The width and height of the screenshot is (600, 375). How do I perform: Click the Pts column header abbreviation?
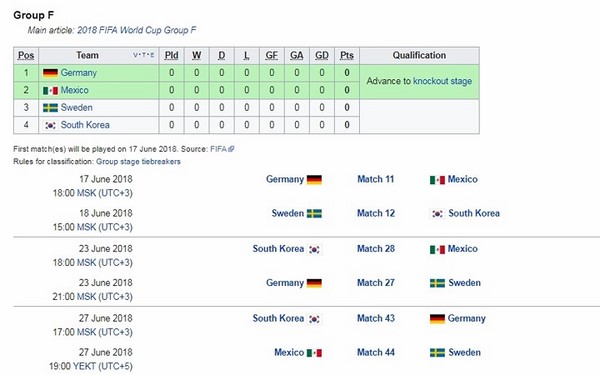tap(347, 55)
